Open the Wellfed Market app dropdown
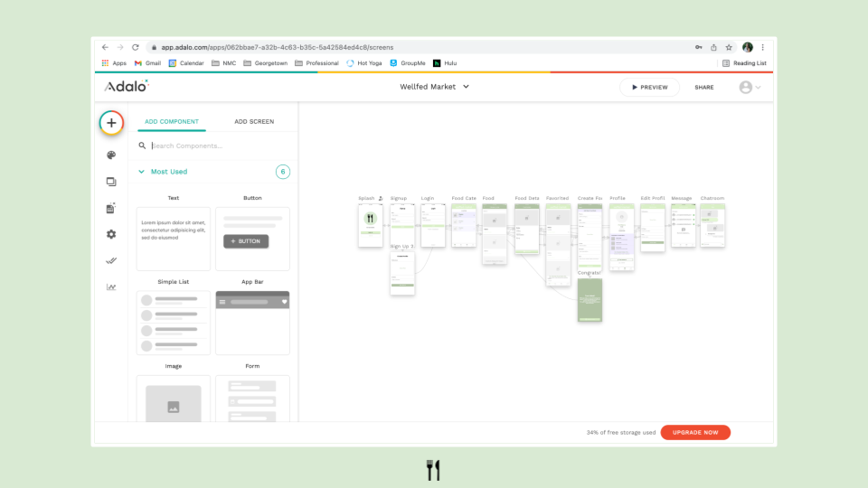Image resolution: width=868 pixels, height=488 pixels. 435,87
